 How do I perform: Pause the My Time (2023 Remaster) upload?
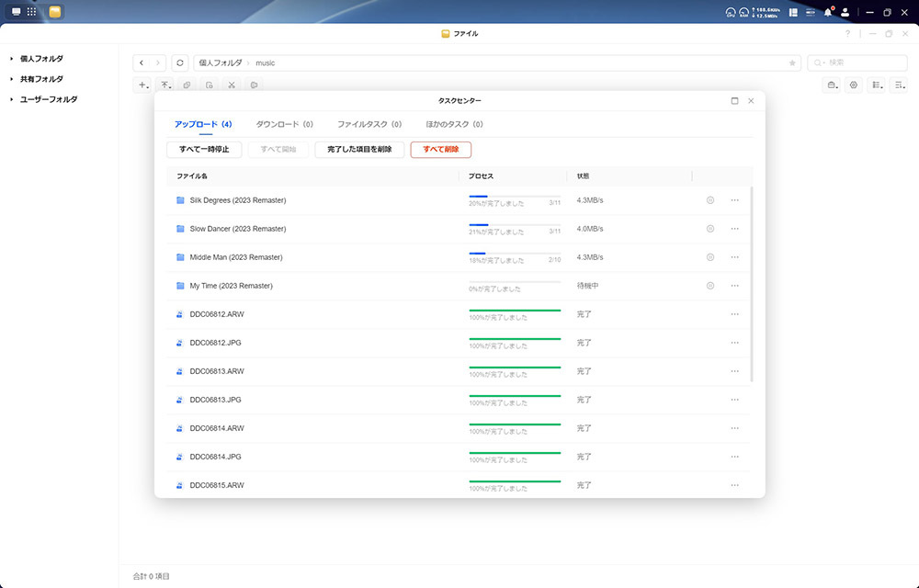(709, 286)
